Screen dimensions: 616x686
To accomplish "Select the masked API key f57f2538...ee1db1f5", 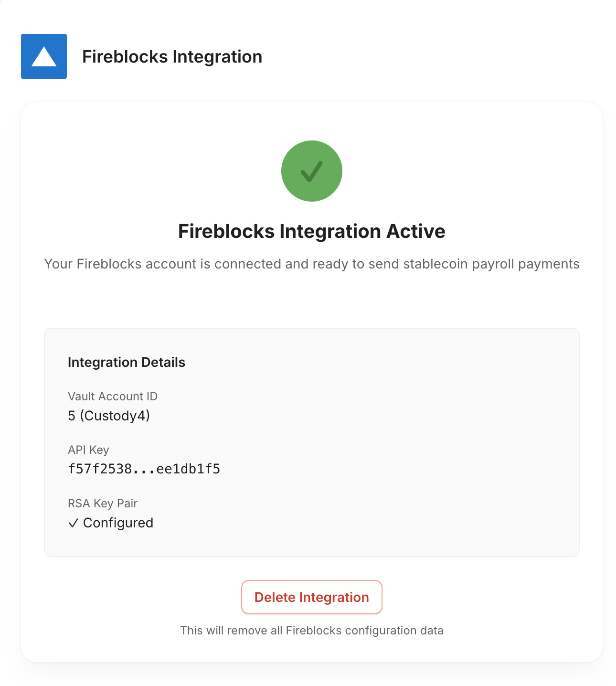I will [x=144, y=469].
